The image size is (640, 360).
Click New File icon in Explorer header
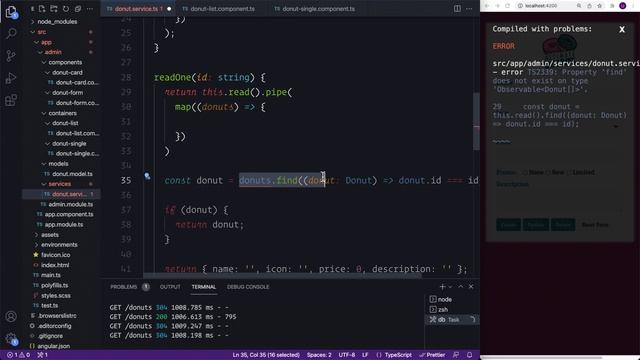[42, 9]
